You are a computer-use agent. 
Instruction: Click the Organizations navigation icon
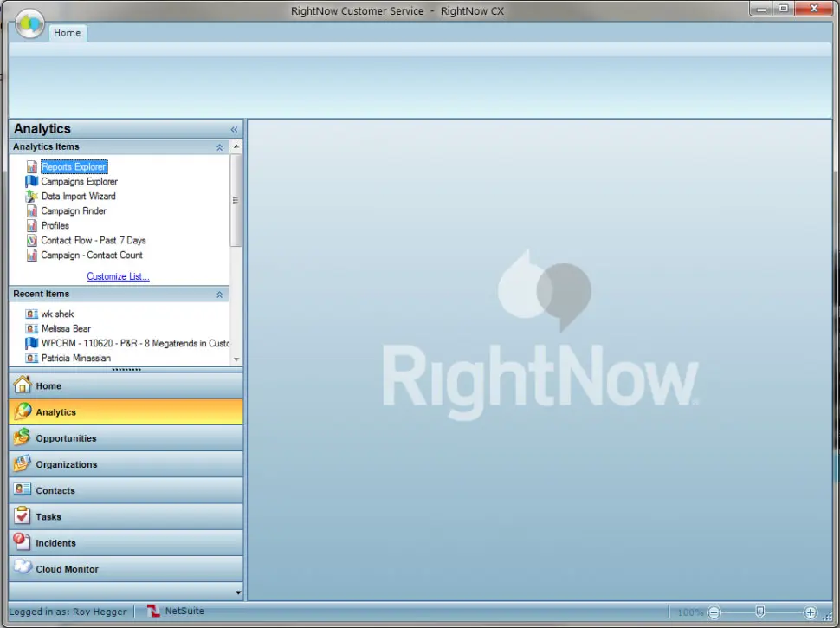(22, 464)
